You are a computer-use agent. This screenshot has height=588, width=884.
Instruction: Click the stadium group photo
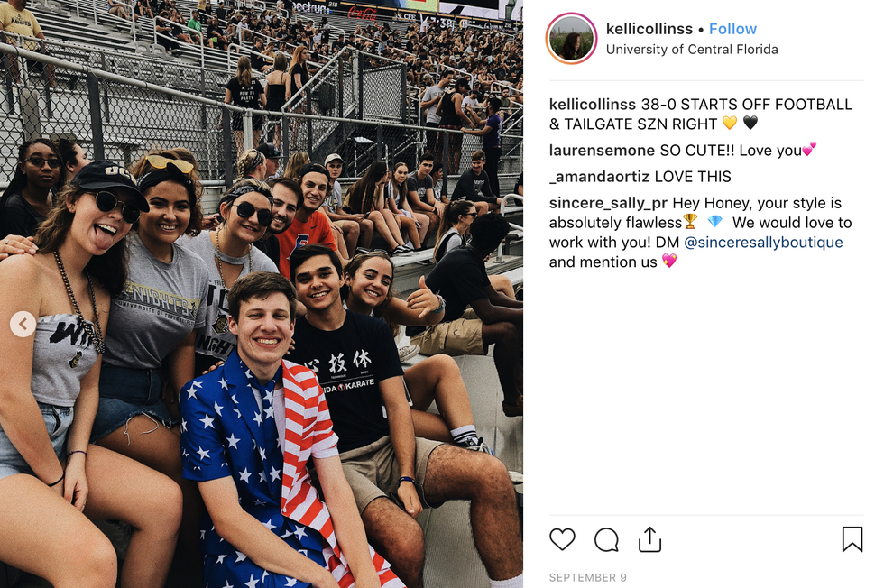[x=262, y=294]
